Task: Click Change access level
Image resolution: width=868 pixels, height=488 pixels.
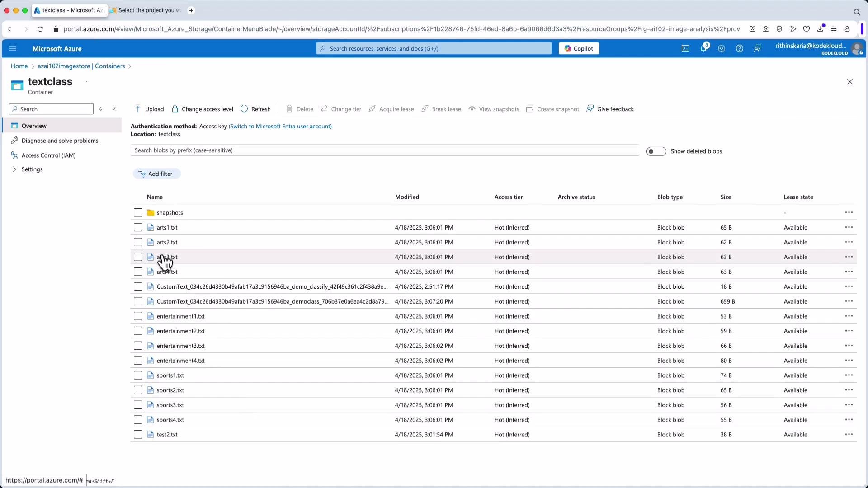Action: pyautogui.click(x=202, y=109)
